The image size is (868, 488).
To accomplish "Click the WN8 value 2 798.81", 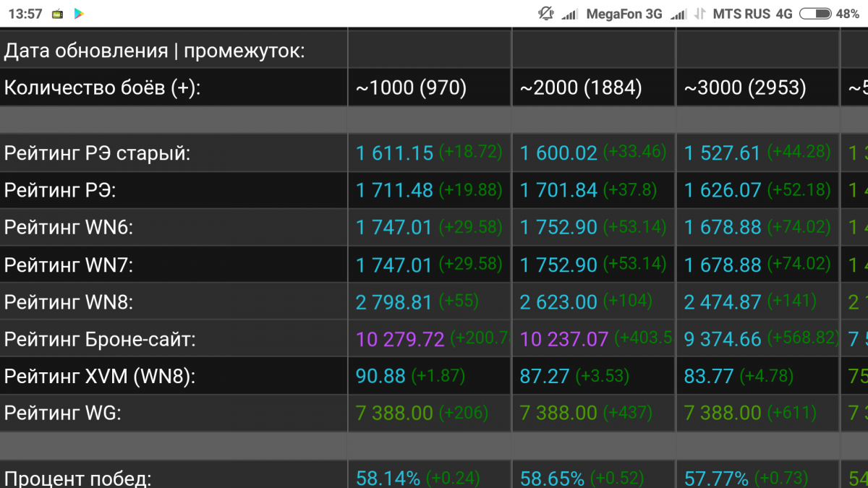I will (394, 302).
